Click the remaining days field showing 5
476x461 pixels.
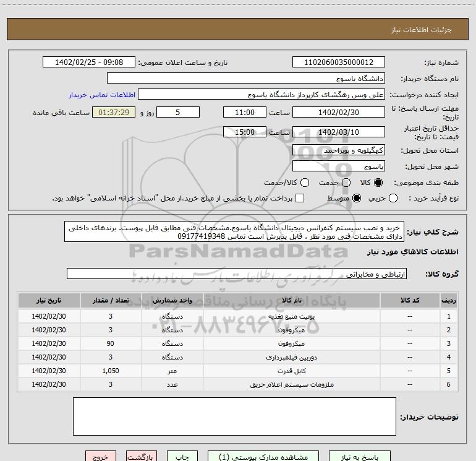[178, 112]
